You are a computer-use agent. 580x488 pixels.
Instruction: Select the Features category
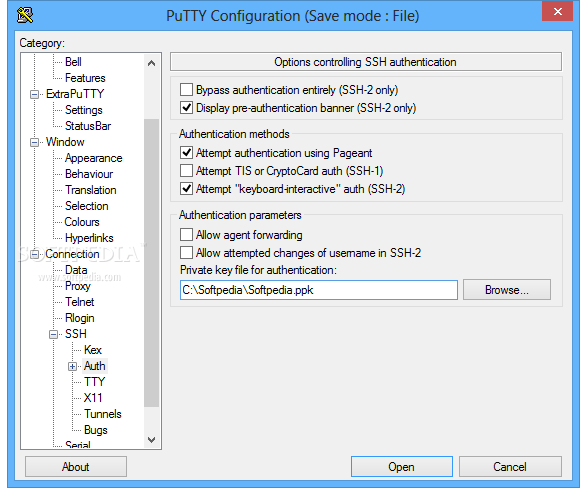pos(85,78)
